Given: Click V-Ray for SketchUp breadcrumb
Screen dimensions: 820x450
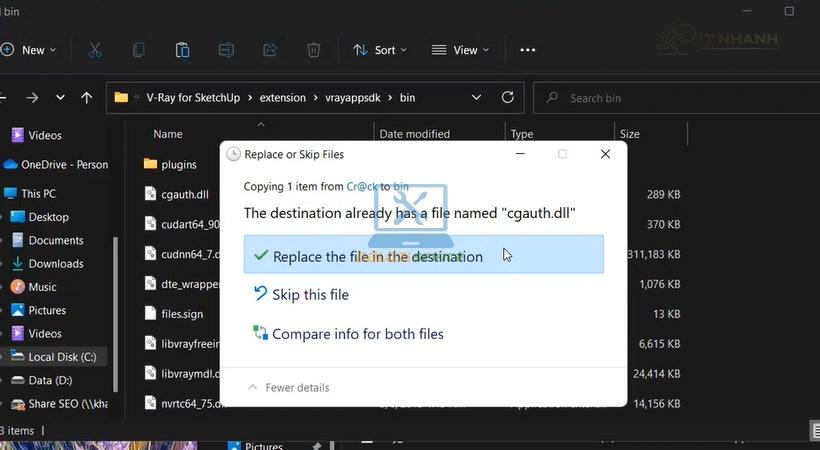Looking at the screenshot, I should click(193, 98).
